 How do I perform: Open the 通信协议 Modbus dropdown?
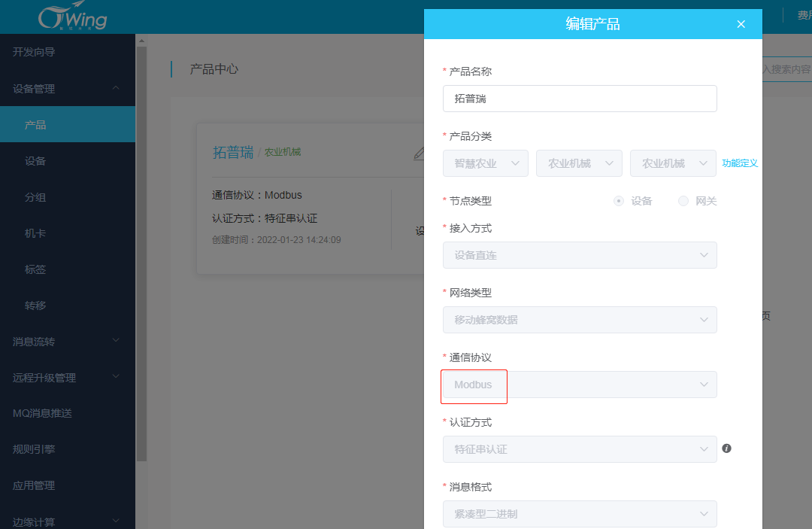tap(579, 385)
